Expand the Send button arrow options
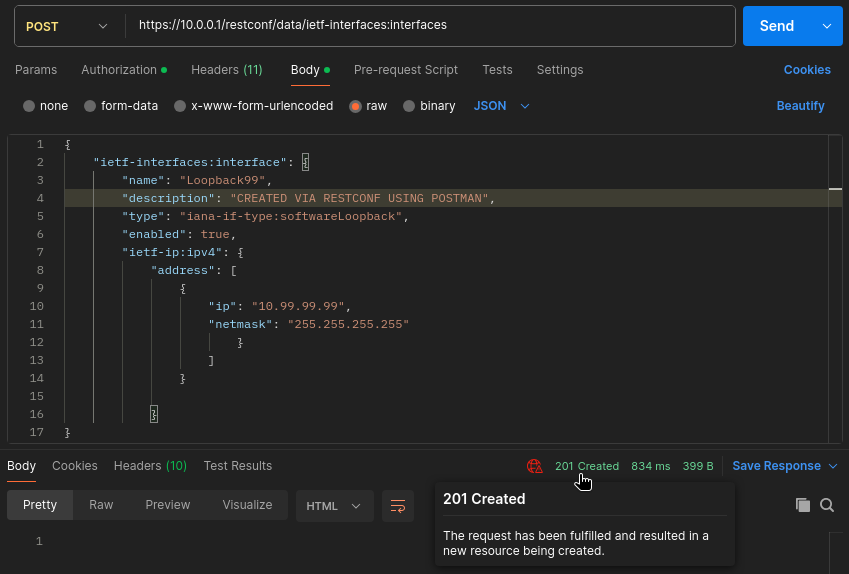Viewport: 849px width, 574px height. [827, 26]
